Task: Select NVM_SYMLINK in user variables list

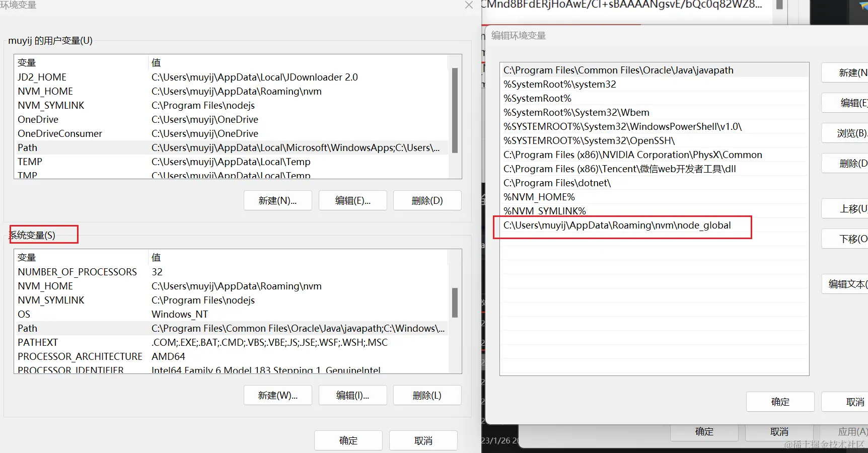Action: (x=231, y=105)
